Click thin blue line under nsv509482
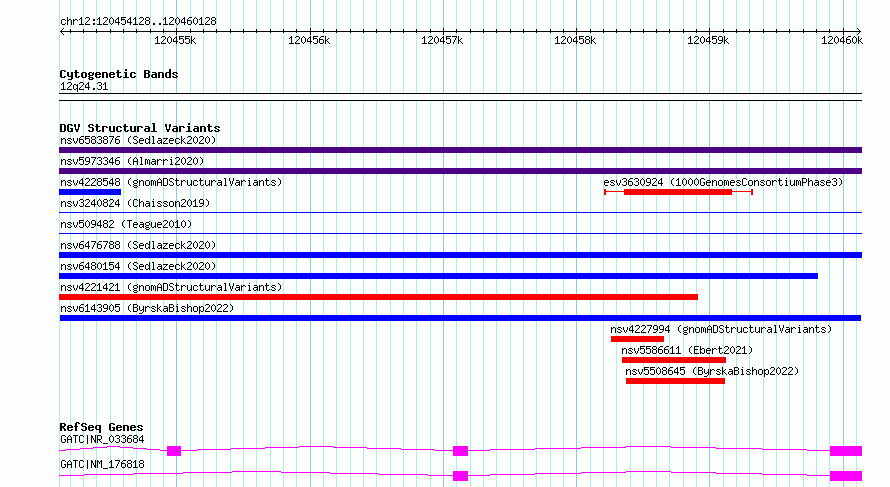890x487 pixels. (460, 234)
